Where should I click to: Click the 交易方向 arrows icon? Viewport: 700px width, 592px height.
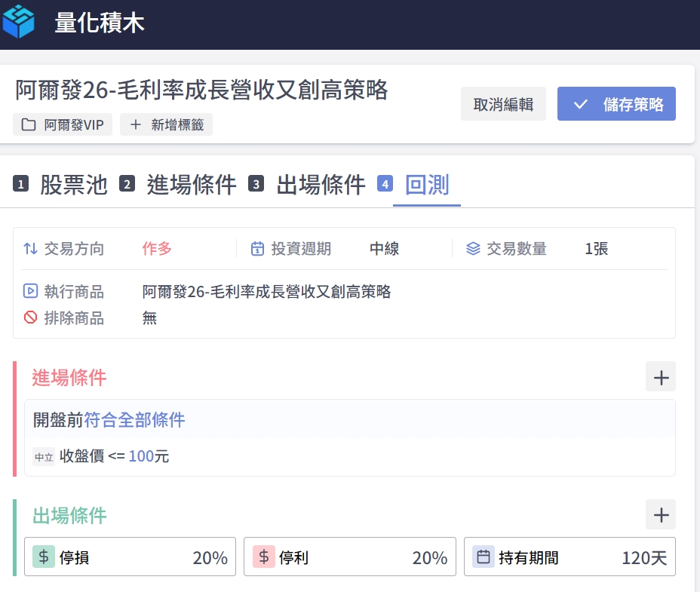click(30, 249)
